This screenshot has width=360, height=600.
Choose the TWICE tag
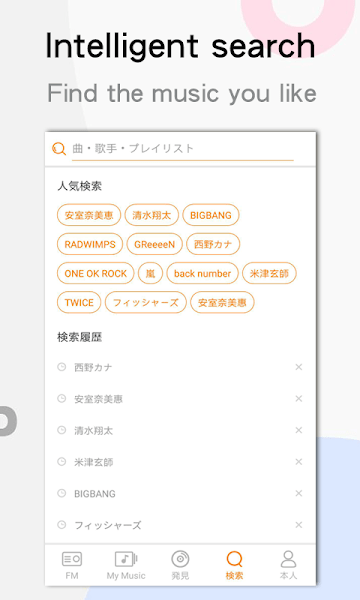(79, 302)
